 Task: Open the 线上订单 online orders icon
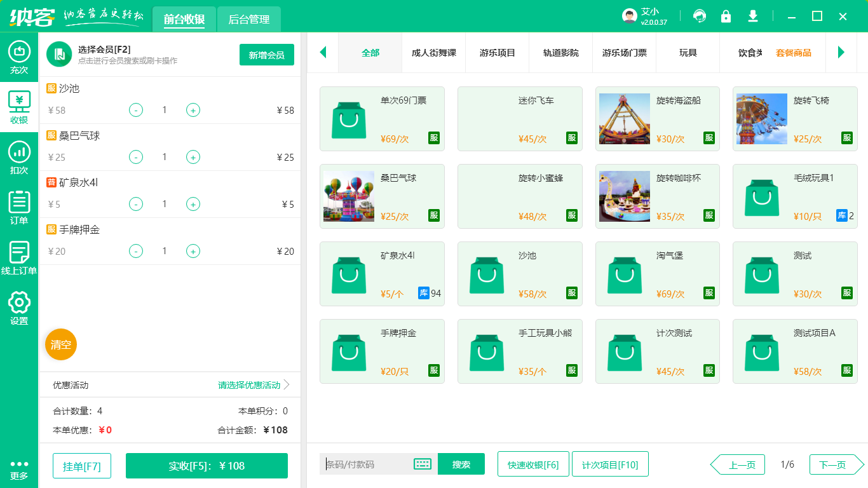coord(18,254)
